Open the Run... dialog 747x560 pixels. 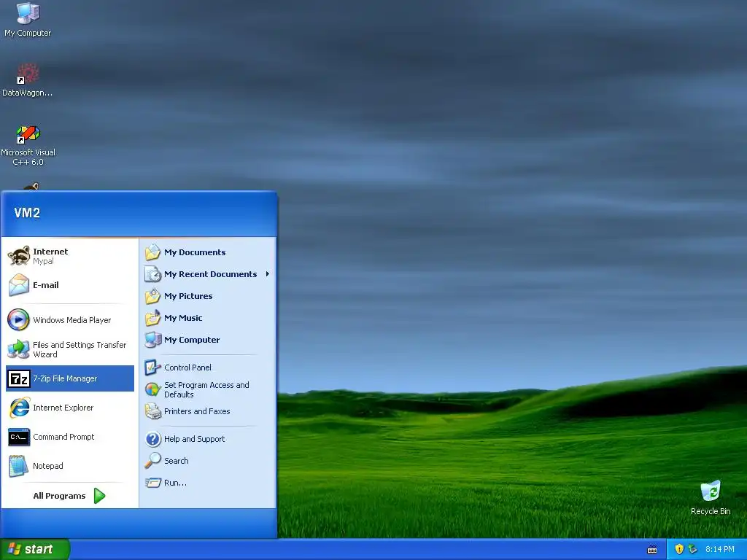coord(208,483)
